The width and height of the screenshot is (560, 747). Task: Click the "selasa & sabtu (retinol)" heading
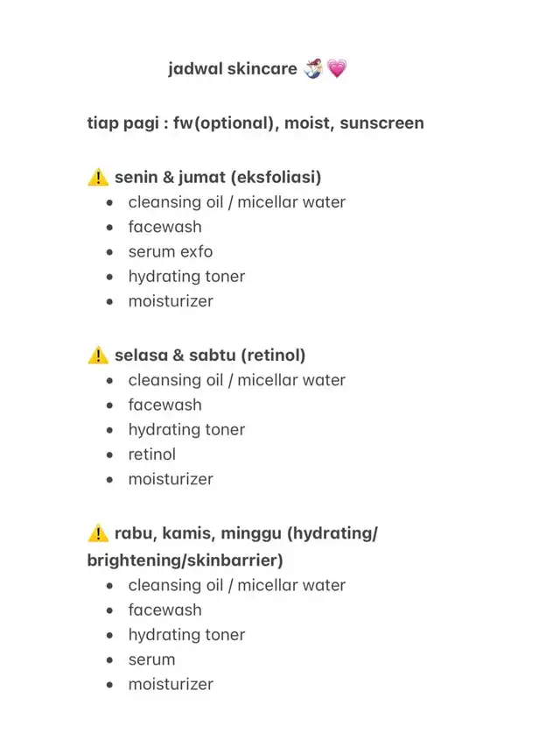(210, 356)
